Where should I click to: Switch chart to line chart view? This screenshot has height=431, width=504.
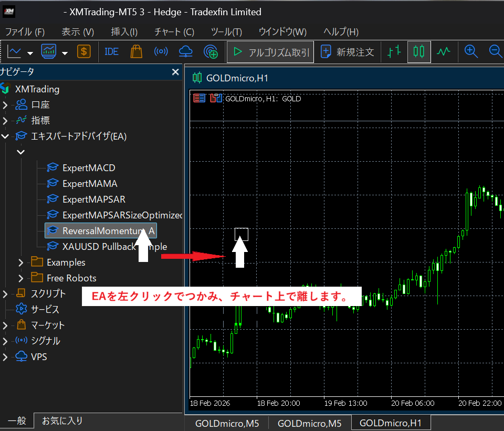click(444, 52)
